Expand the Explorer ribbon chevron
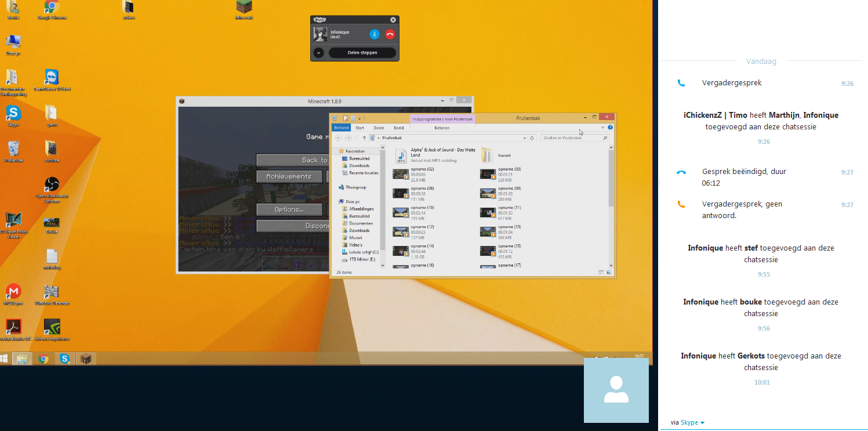The image size is (868, 431). pyautogui.click(x=602, y=128)
